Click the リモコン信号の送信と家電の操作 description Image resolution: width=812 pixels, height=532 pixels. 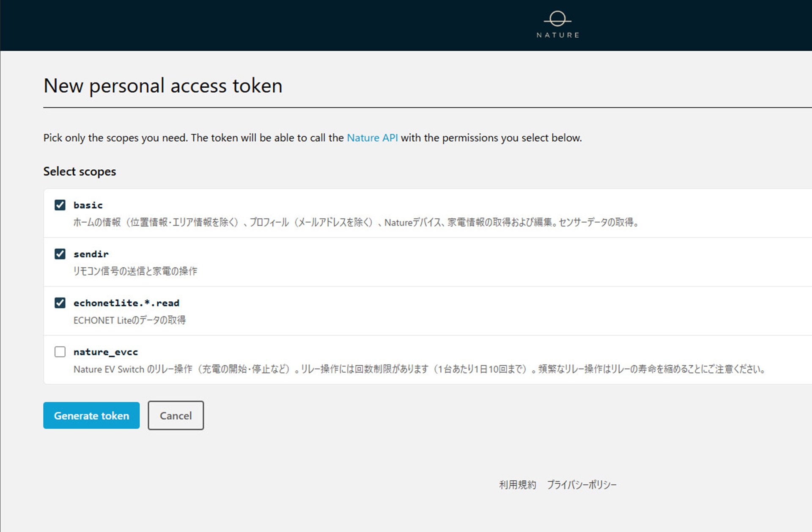click(x=135, y=271)
